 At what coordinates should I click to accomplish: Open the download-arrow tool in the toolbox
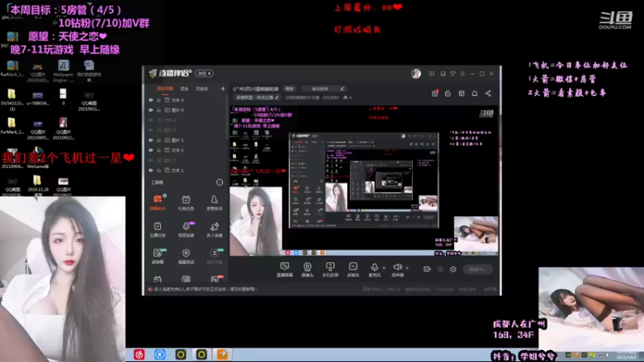click(214, 256)
